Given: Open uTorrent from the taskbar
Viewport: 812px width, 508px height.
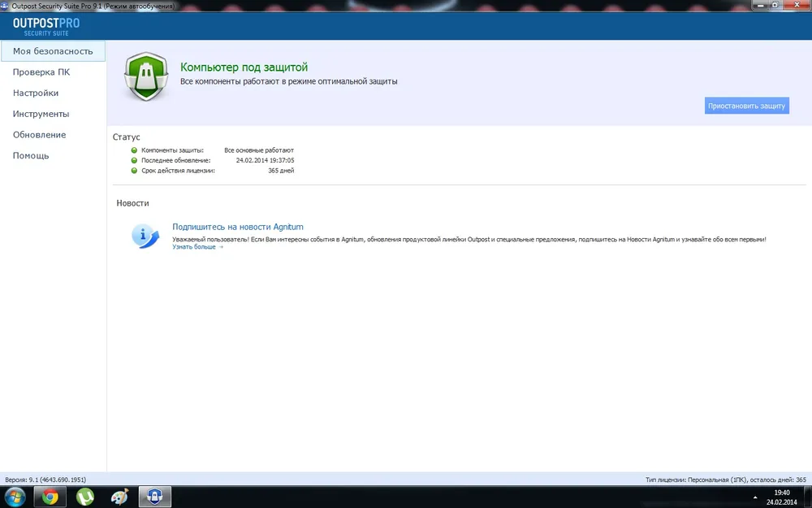Looking at the screenshot, I should (84, 497).
